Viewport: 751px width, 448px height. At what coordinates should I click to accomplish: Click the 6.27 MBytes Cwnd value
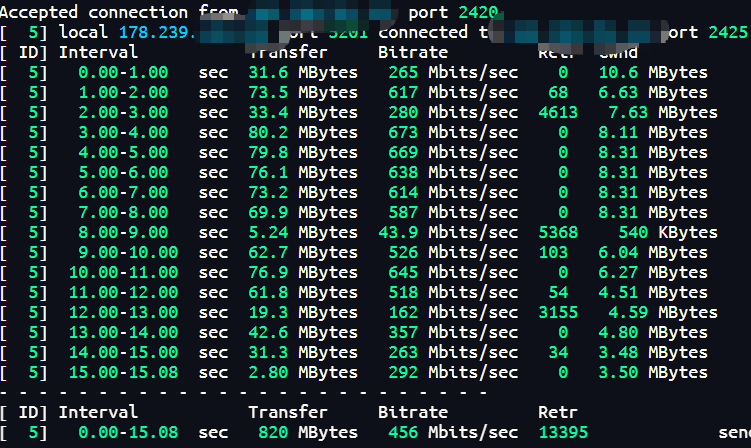[653, 273]
